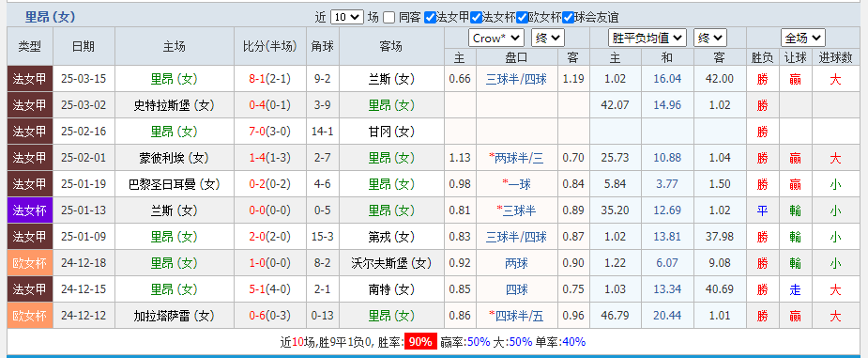
Task: Open the recent matches count dropdown showing 10
Action: pos(346,17)
